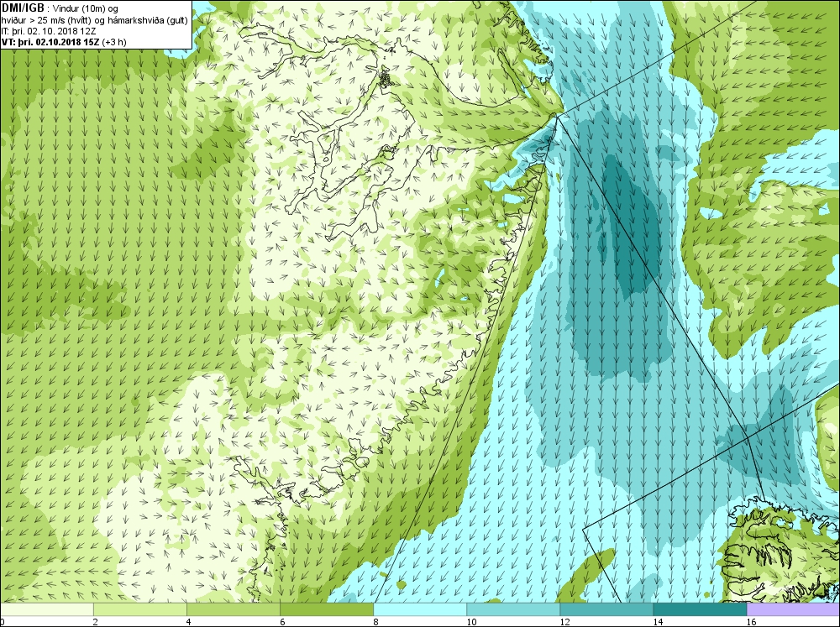The height and width of the screenshot is (627, 840).
Task: Click the legend value '16'
Action: tap(751, 622)
